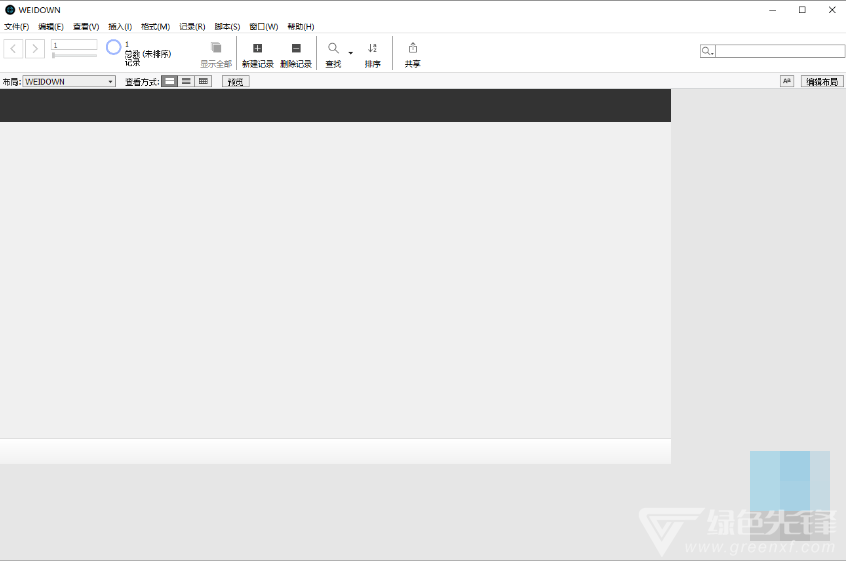Adjust the record navigation slider
Screen dimensions: 846x561
coord(74,55)
